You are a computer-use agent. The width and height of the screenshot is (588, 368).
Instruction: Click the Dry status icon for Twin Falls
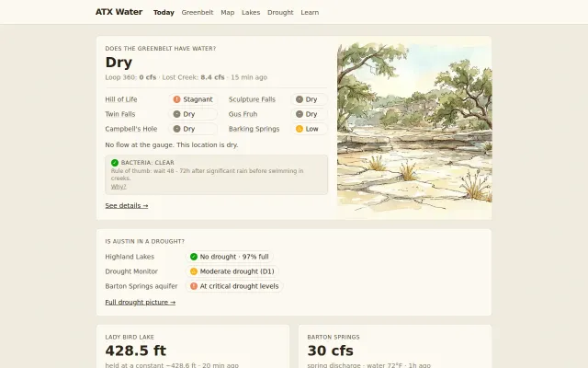176,114
